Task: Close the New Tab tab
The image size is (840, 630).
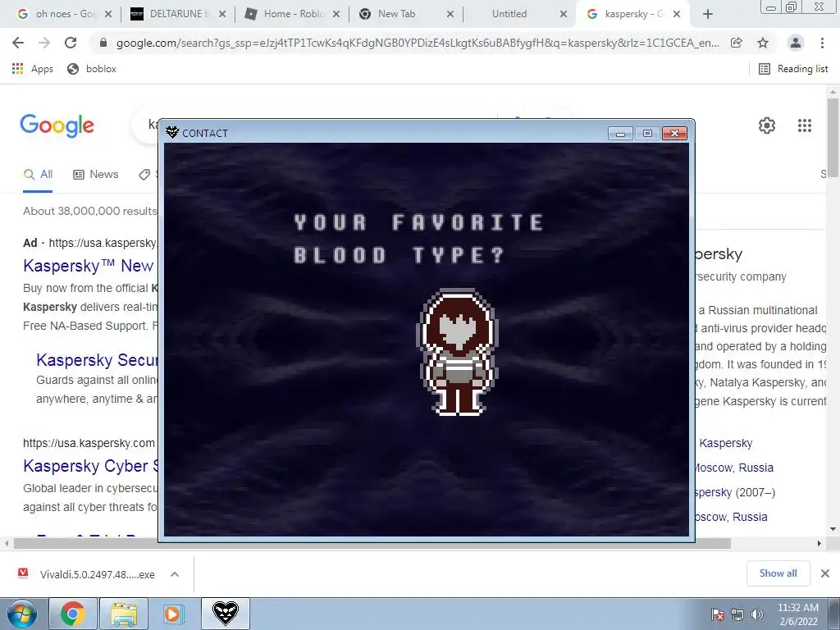Action: coord(450,15)
